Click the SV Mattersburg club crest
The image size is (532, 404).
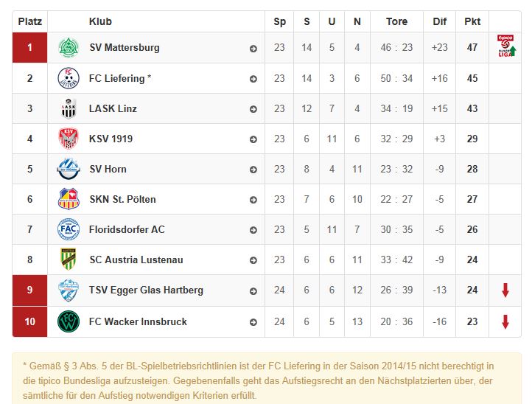[69, 47]
